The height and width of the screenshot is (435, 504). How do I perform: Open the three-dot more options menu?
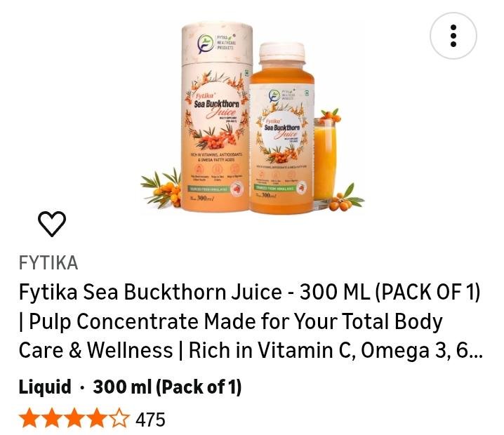pyautogui.click(x=453, y=36)
